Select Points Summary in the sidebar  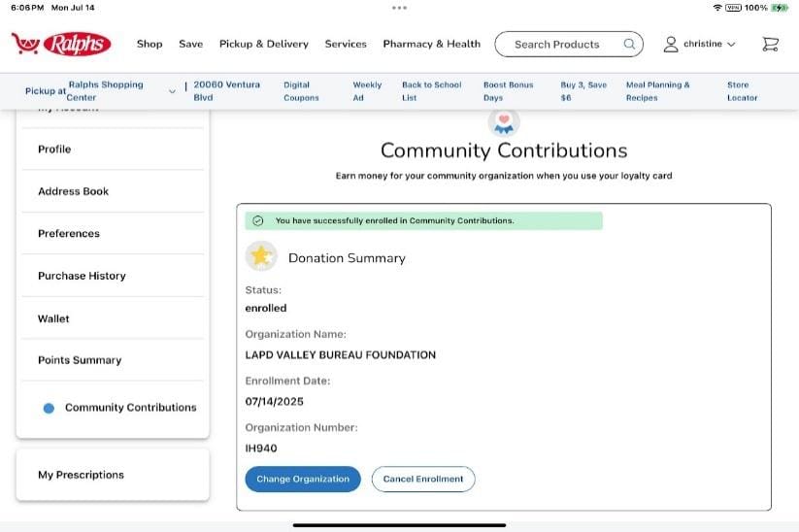[x=113, y=360]
